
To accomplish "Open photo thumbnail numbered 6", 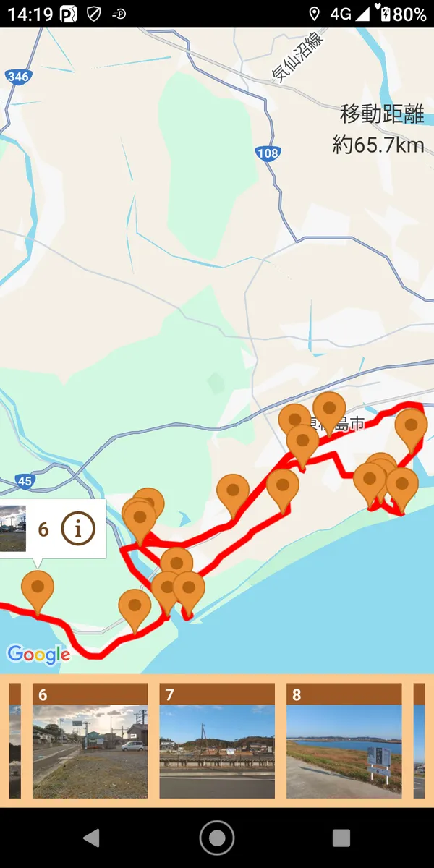I will coord(90,741).
